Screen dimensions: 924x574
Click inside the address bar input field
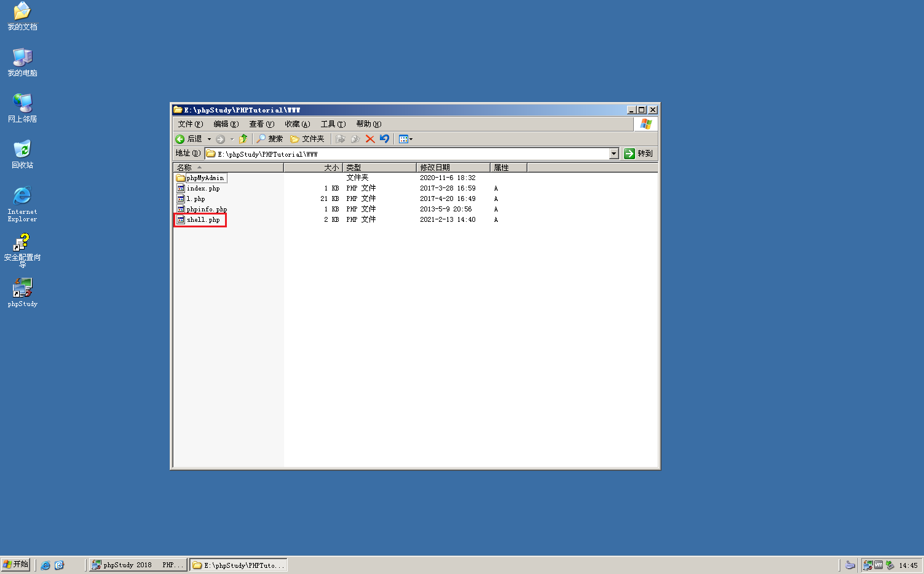pyautogui.click(x=369, y=153)
